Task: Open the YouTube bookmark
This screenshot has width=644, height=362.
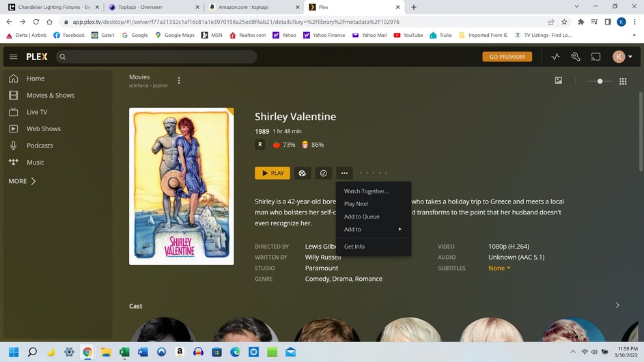Action: click(408, 36)
